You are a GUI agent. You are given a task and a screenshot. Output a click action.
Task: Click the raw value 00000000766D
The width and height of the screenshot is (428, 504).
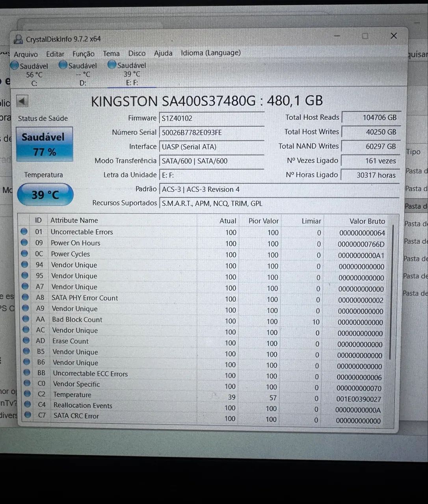tap(361, 244)
